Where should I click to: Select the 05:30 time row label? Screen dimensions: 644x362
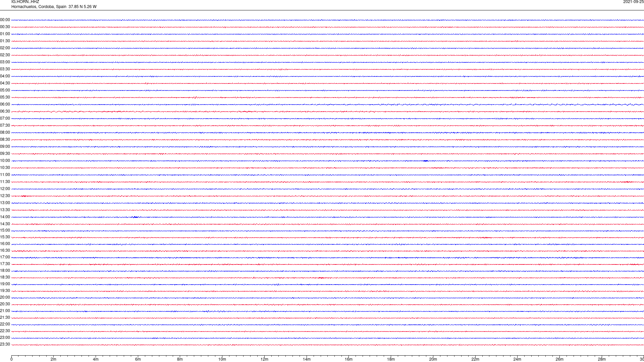pos(5,97)
